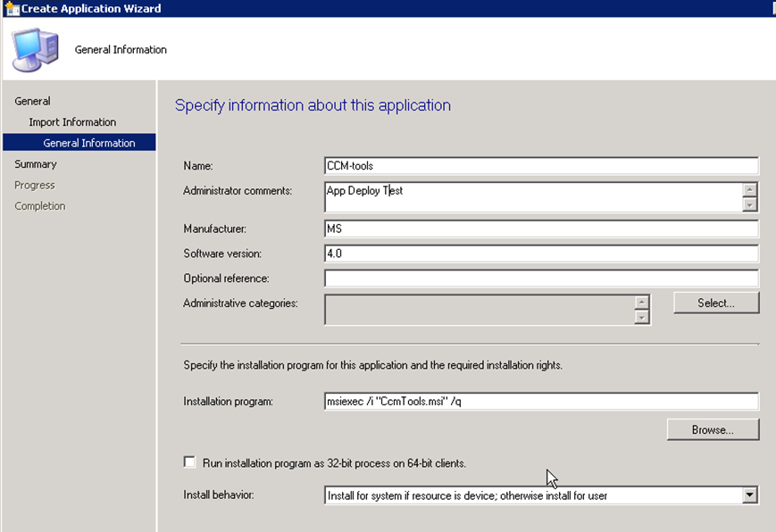The height and width of the screenshot is (532, 776).
Task: Click in the Name field containing CCM-tools
Action: click(541, 166)
